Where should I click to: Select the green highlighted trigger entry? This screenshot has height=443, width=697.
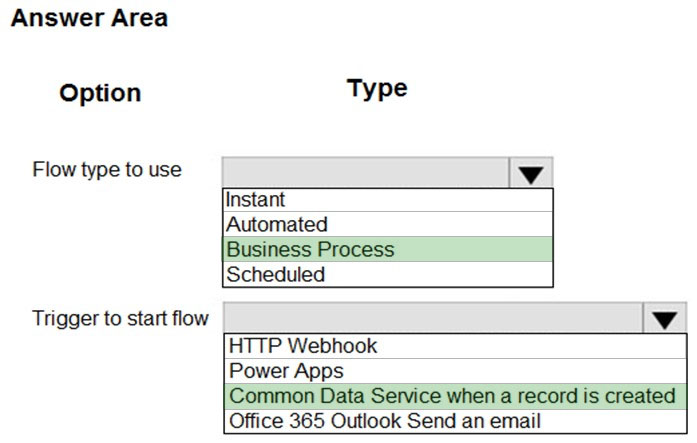tap(456, 396)
